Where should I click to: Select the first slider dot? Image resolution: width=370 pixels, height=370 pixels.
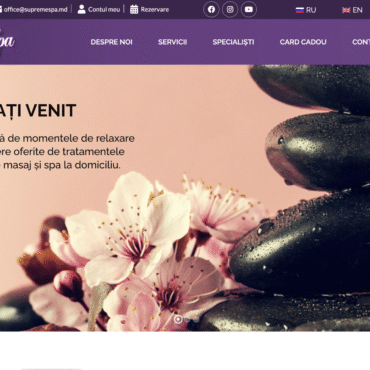(x=178, y=319)
